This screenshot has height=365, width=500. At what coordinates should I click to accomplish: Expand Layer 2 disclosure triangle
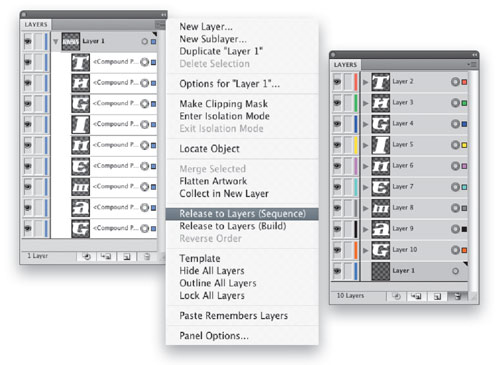point(366,82)
